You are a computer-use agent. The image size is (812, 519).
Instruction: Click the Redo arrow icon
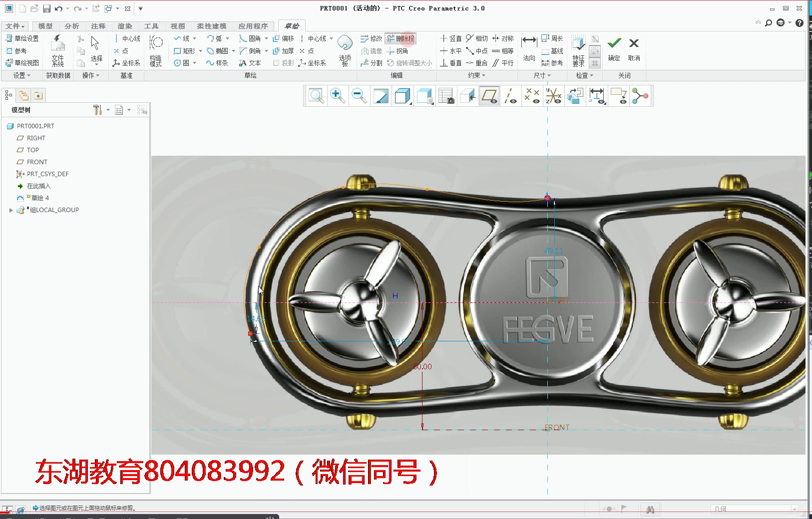click(x=77, y=8)
